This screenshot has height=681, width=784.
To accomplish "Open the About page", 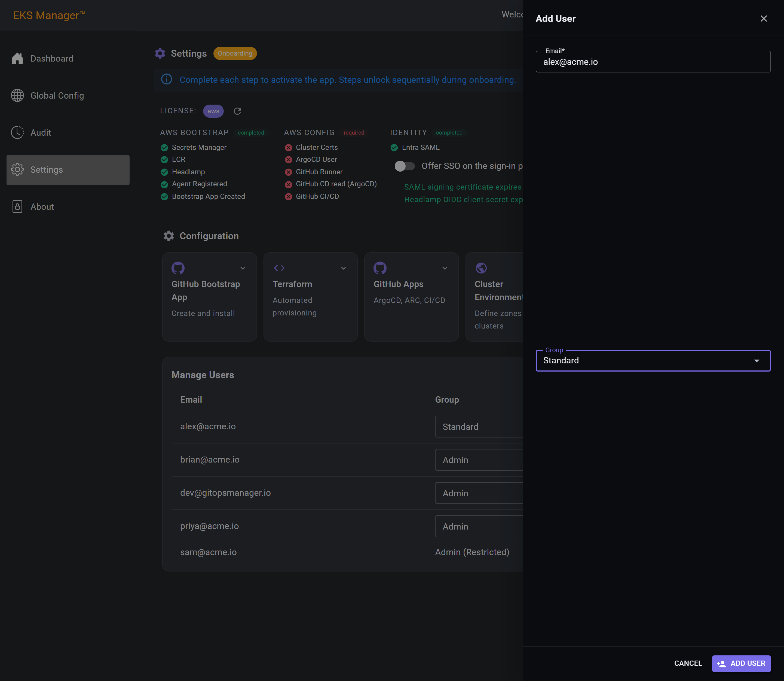I will (68, 207).
